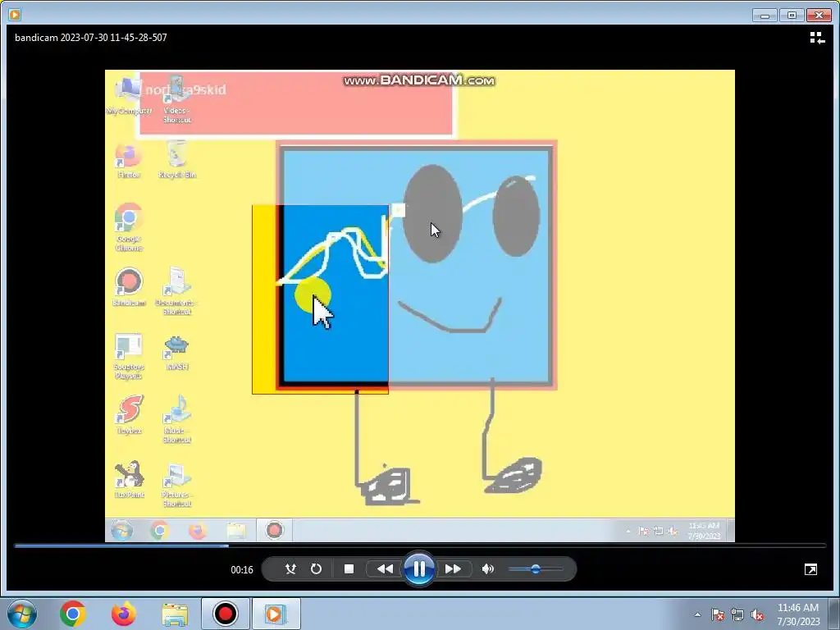Skip forward with the next button
Screen dimensions: 840x630
click(x=453, y=569)
